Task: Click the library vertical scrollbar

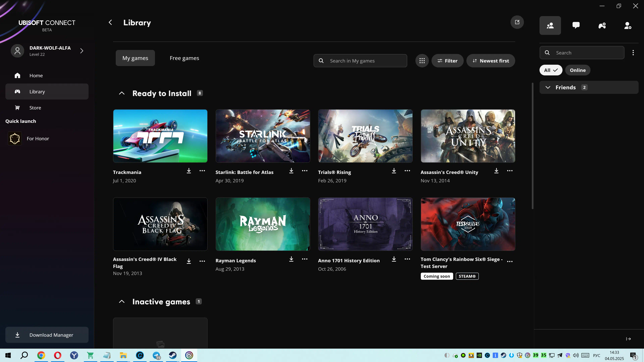Action: [x=532, y=146]
